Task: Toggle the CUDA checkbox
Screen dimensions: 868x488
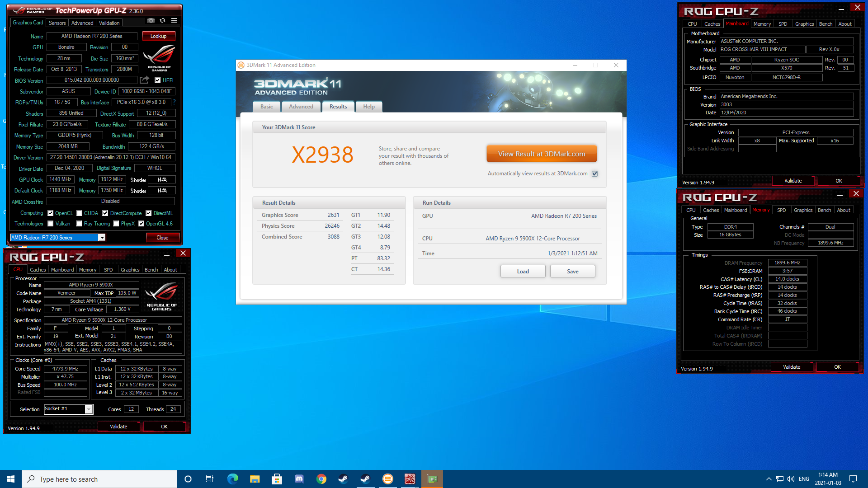Action: (x=79, y=213)
